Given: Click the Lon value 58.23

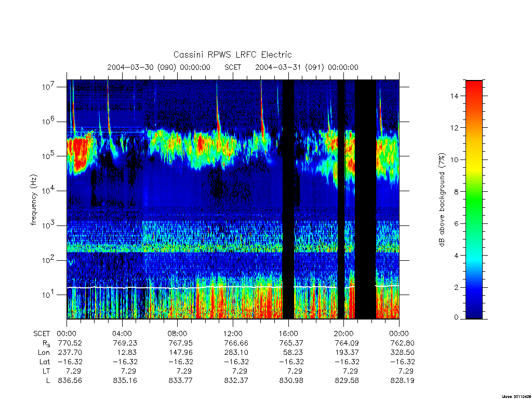Looking at the screenshot, I should click(x=294, y=353).
